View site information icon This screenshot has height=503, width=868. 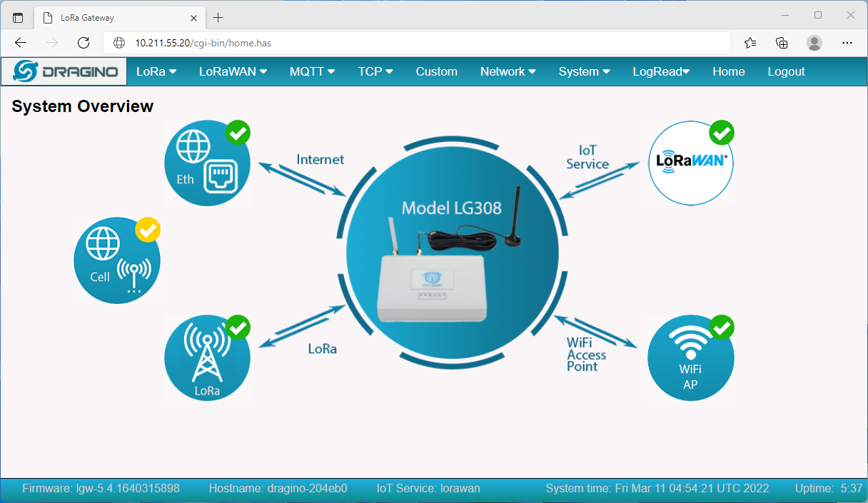tap(119, 43)
